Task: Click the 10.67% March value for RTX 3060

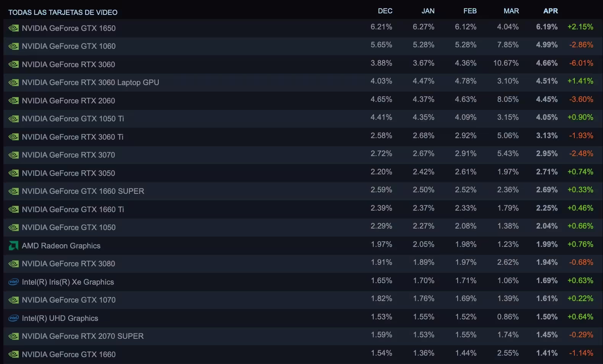Action: point(506,63)
